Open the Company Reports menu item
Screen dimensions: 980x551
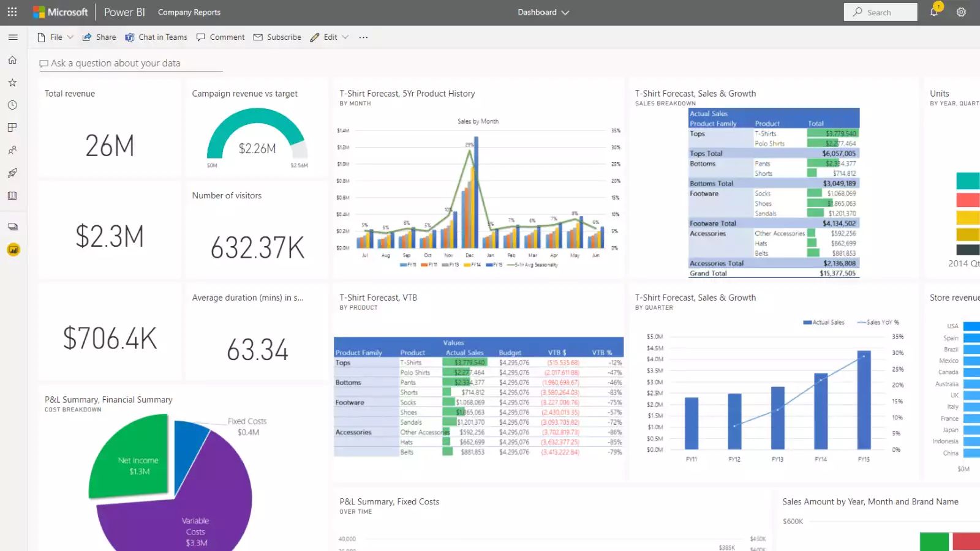[189, 12]
